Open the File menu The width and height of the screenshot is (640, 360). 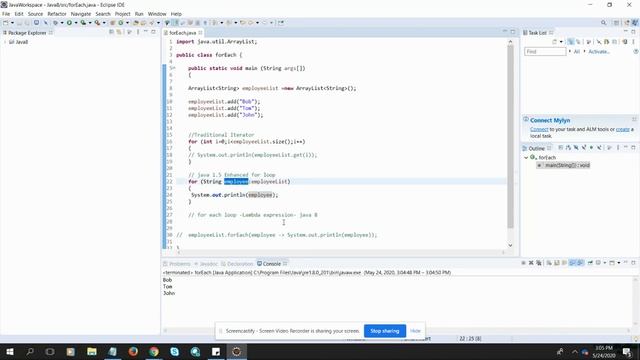6,14
